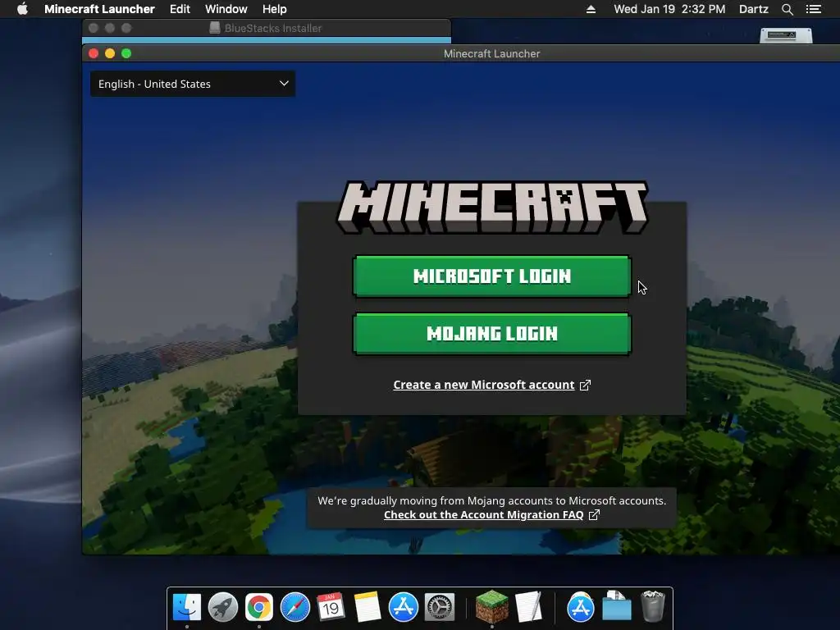The height and width of the screenshot is (630, 840).
Task: Click the Minecraft Launcher window title text
Action: click(492, 53)
